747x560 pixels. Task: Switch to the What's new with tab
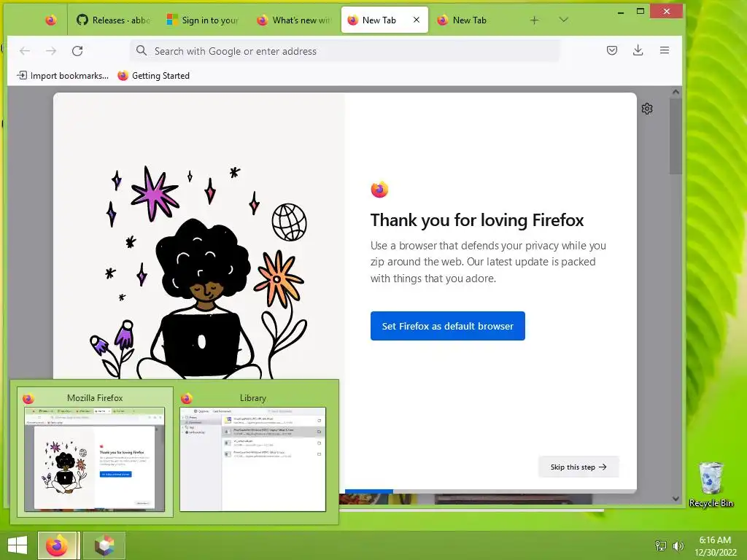click(x=293, y=20)
